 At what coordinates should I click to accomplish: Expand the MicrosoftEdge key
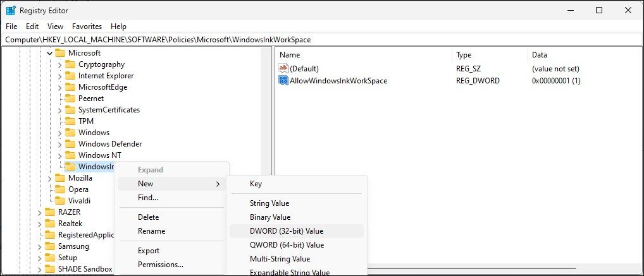(x=60, y=87)
